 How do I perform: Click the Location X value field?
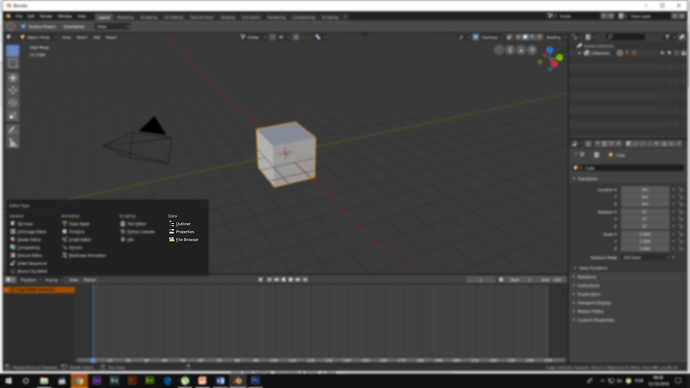(x=645, y=190)
